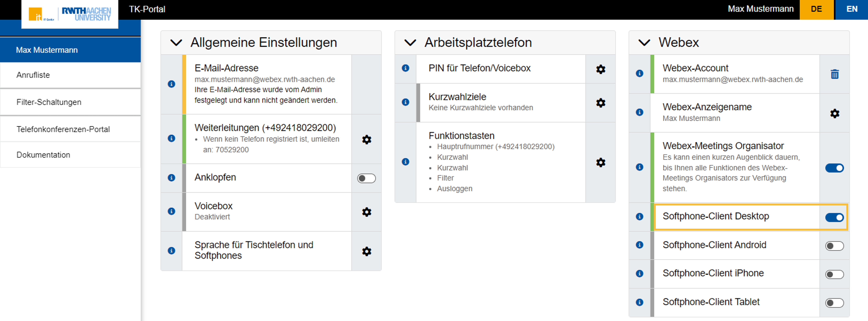Click the RWTH Aachen University logo
The image size is (868, 321).
86,14
